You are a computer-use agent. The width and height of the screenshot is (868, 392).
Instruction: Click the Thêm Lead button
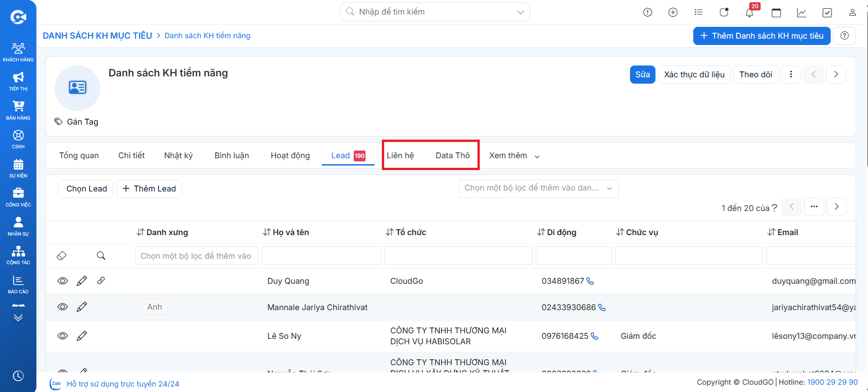coord(149,189)
